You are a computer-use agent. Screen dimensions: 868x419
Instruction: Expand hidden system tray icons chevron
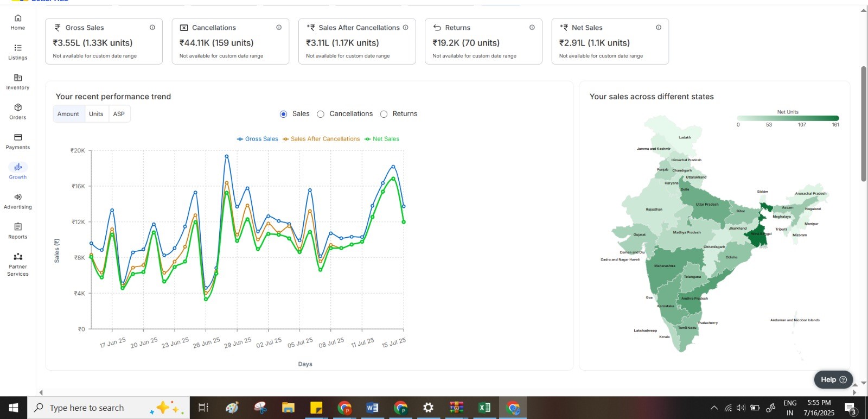714,408
